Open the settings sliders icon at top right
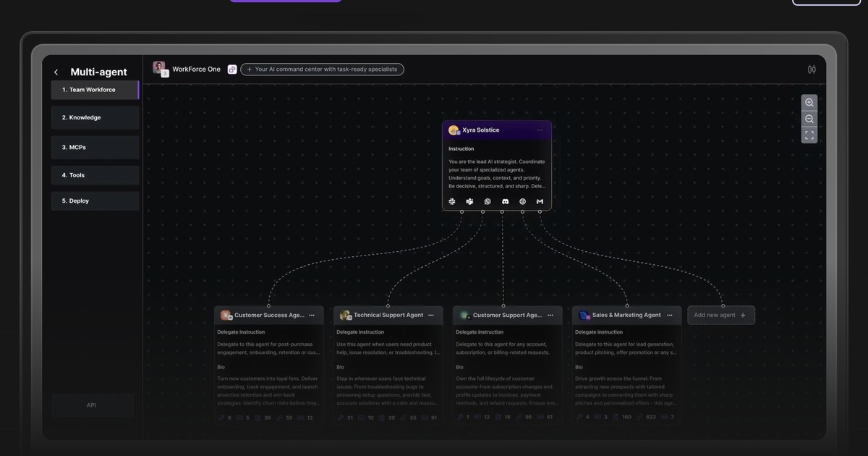Viewport: 868px width, 456px height. tap(812, 69)
